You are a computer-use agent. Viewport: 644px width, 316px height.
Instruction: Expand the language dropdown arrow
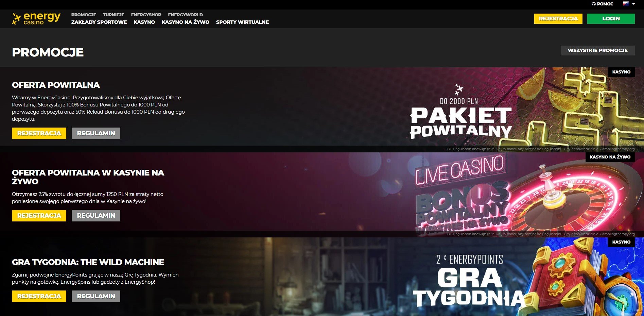pyautogui.click(x=633, y=4)
